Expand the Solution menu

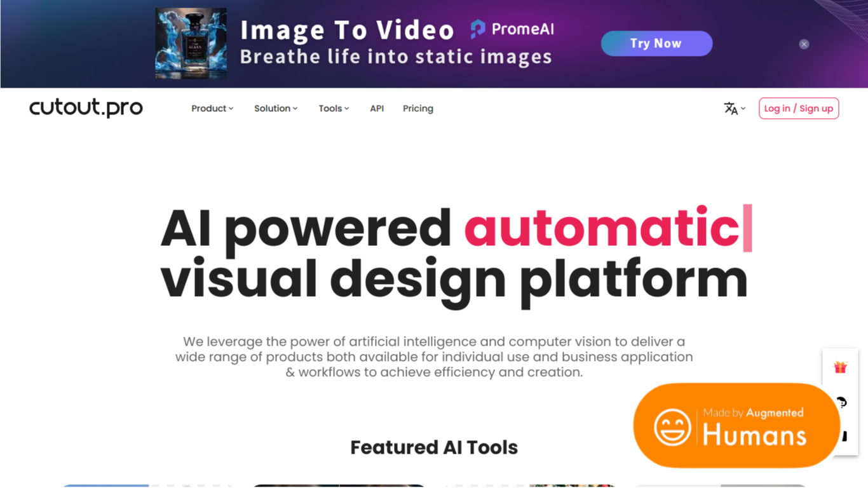(276, 109)
